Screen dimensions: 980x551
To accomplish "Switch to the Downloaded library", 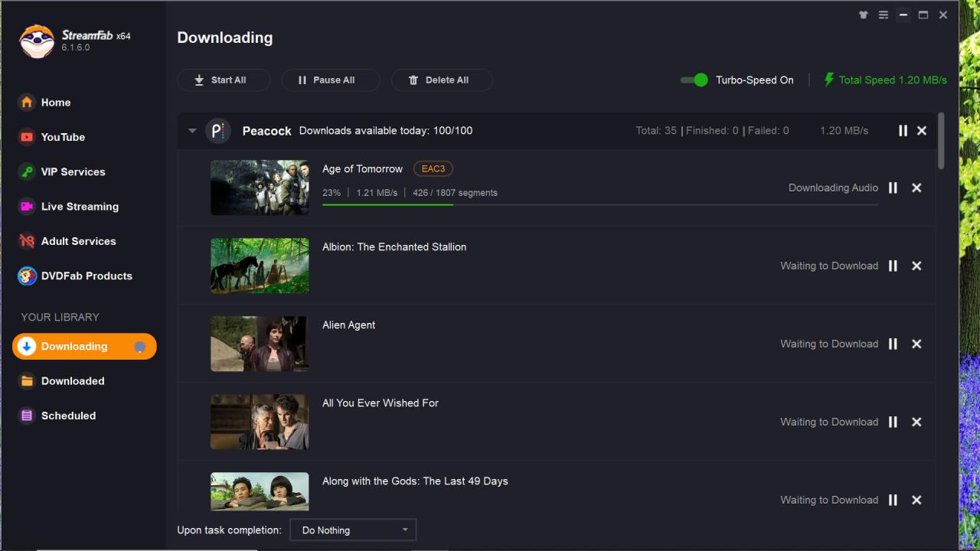I will 73,380.
